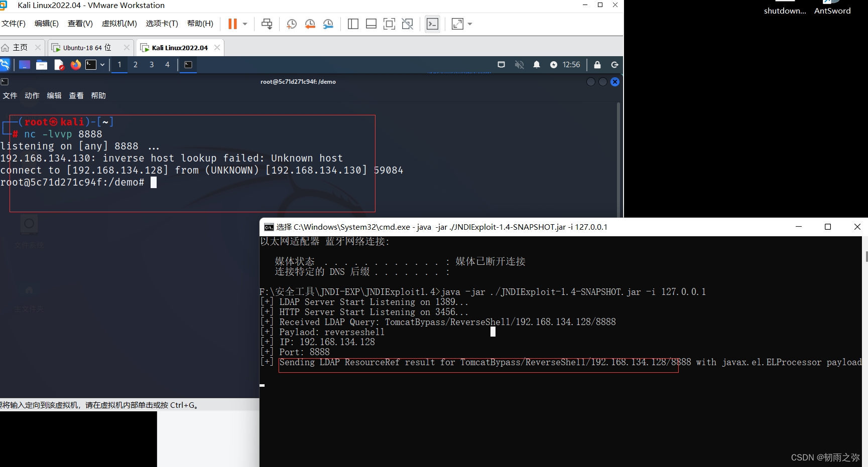Enter full screen mode in VMware
This screenshot has width=868, height=467.
[x=389, y=24]
